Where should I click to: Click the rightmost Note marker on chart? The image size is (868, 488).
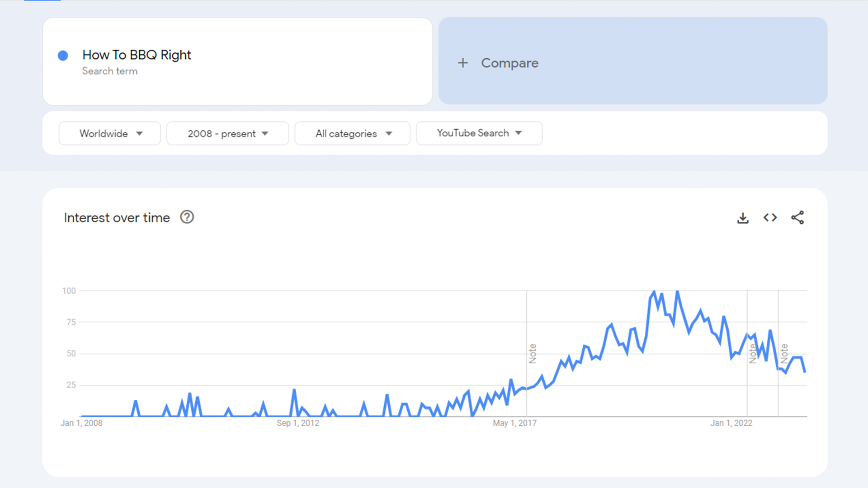[x=784, y=353]
